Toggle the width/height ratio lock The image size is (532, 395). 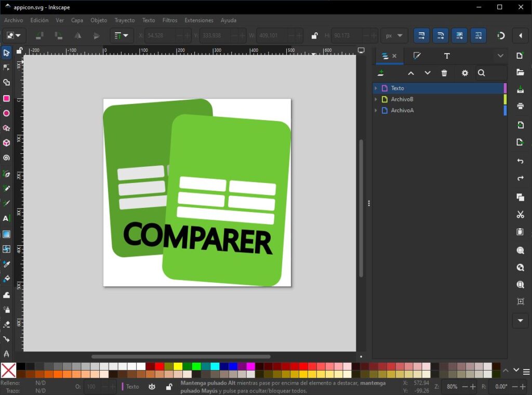coord(314,36)
